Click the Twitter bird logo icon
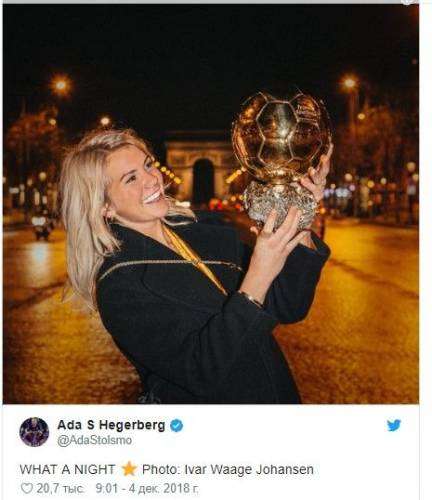432x500 pixels. pyautogui.click(x=394, y=425)
